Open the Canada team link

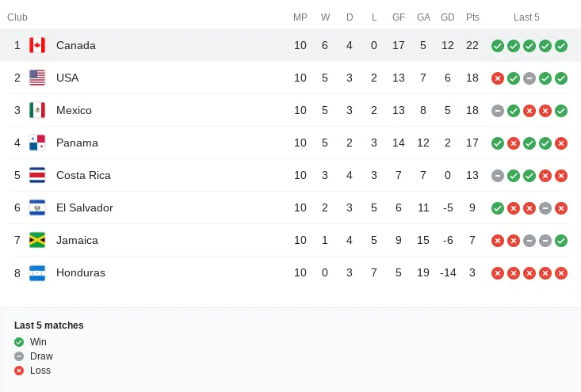coord(76,45)
